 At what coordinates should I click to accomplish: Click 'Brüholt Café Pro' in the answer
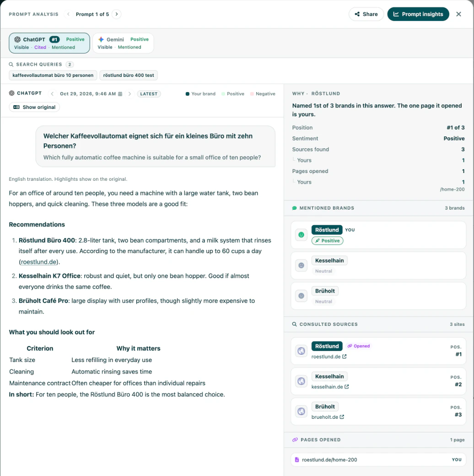[x=43, y=301]
